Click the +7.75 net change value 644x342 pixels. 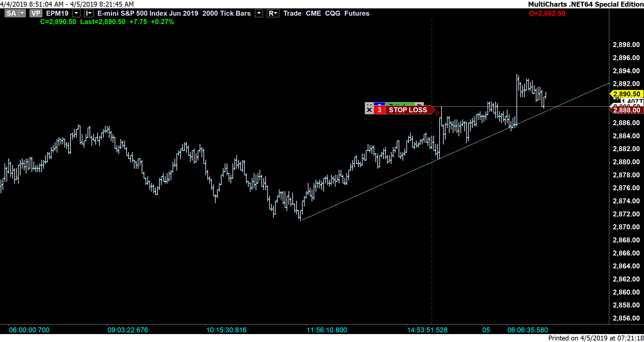pyautogui.click(x=138, y=22)
